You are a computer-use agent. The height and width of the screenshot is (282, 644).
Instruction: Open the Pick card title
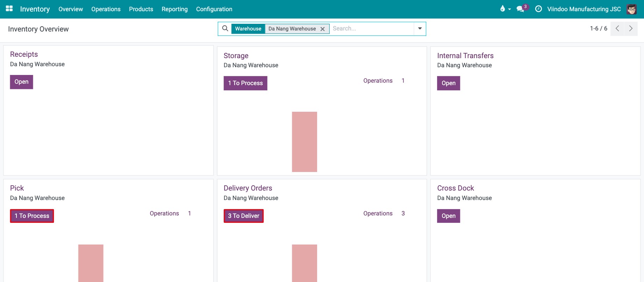pos(17,188)
